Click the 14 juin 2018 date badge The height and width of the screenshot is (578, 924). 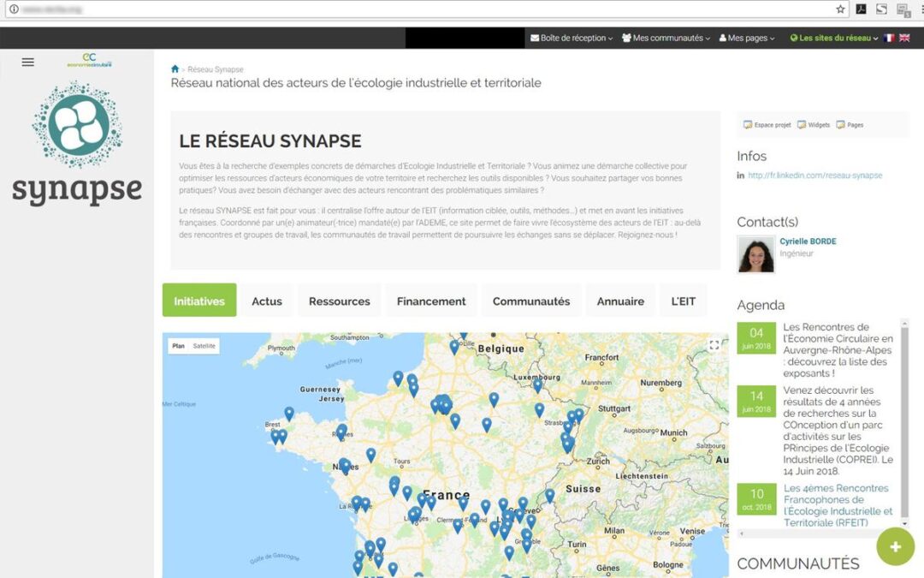point(756,401)
